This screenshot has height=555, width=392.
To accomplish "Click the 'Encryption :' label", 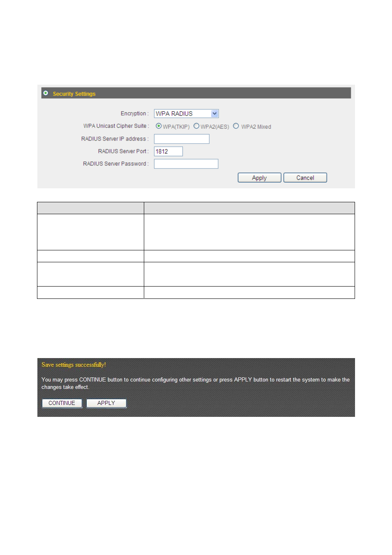I will coord(135,113).
